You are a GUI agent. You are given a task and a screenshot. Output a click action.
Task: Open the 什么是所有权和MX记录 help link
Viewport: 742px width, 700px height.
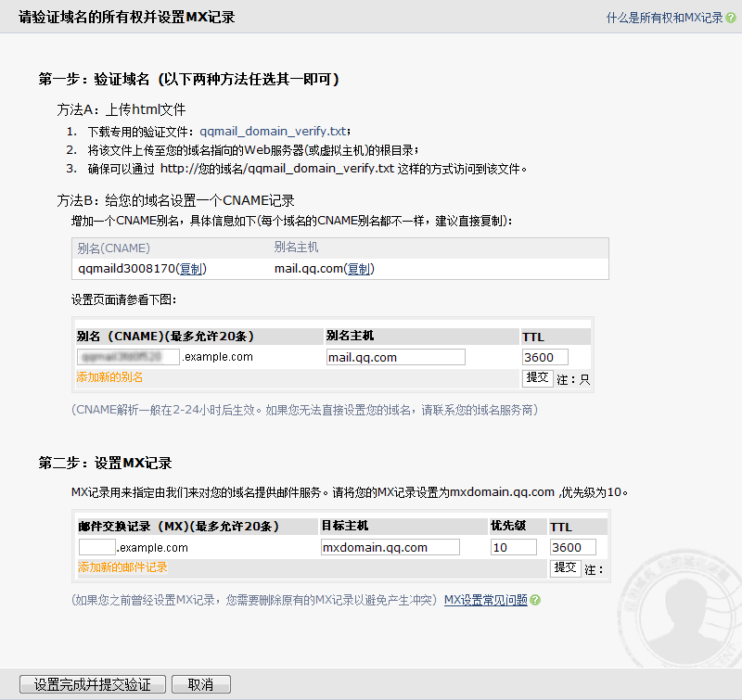tap(664, 18)
